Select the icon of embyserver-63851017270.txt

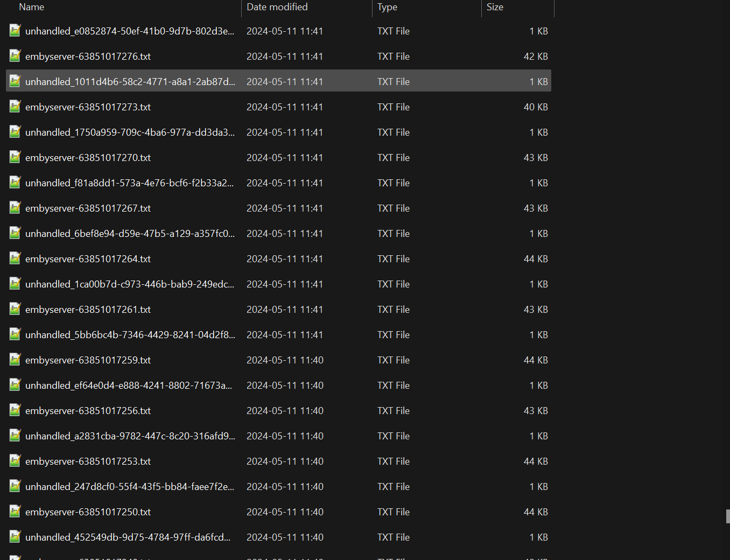click(x=15, y=157)
